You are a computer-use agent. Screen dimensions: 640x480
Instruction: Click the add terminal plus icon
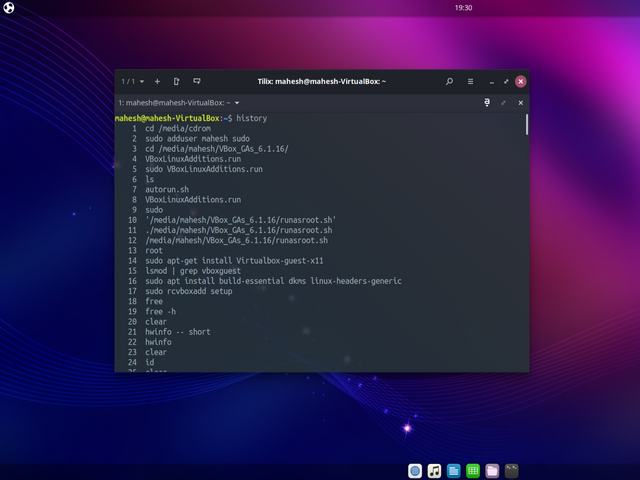(x=157, y=81)
